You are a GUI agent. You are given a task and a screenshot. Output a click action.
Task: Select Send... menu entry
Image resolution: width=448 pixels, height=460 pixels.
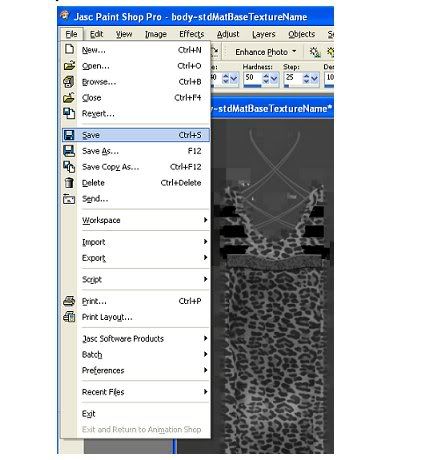point(136,199)
